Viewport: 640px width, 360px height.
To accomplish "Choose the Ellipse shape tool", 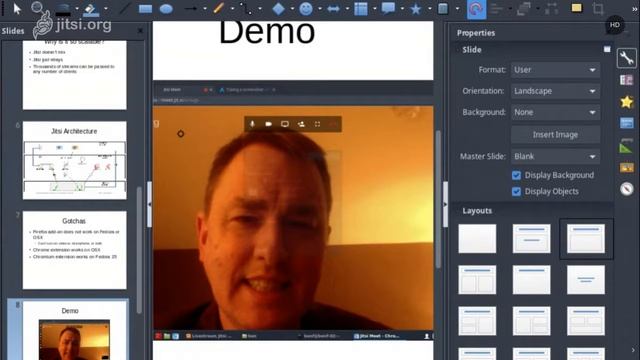I will [x=166, y=9].
